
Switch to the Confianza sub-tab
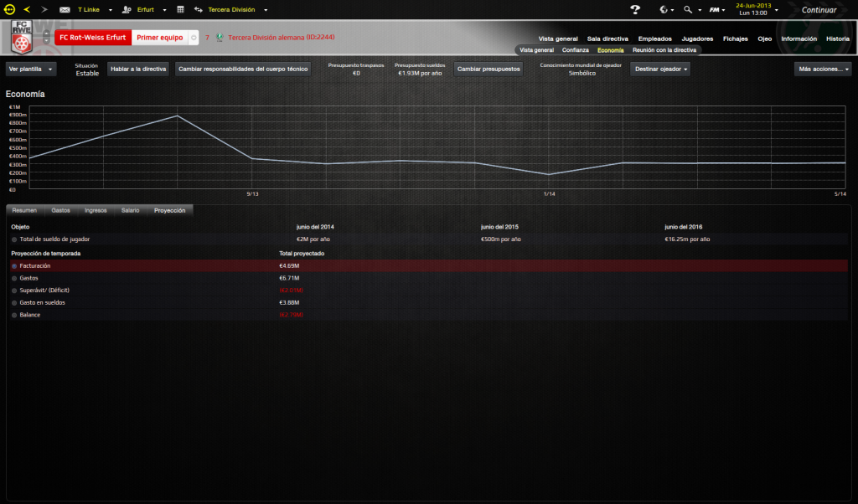(x=575, y=50)
